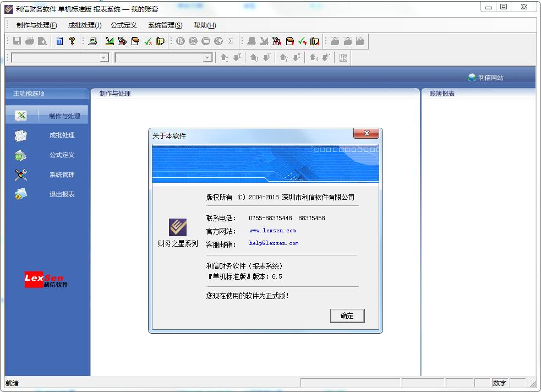The width and height of the screenshot is (541, 392).
Task: Click the computer terminal toolbar icon
Action: [x=92, y=41]
